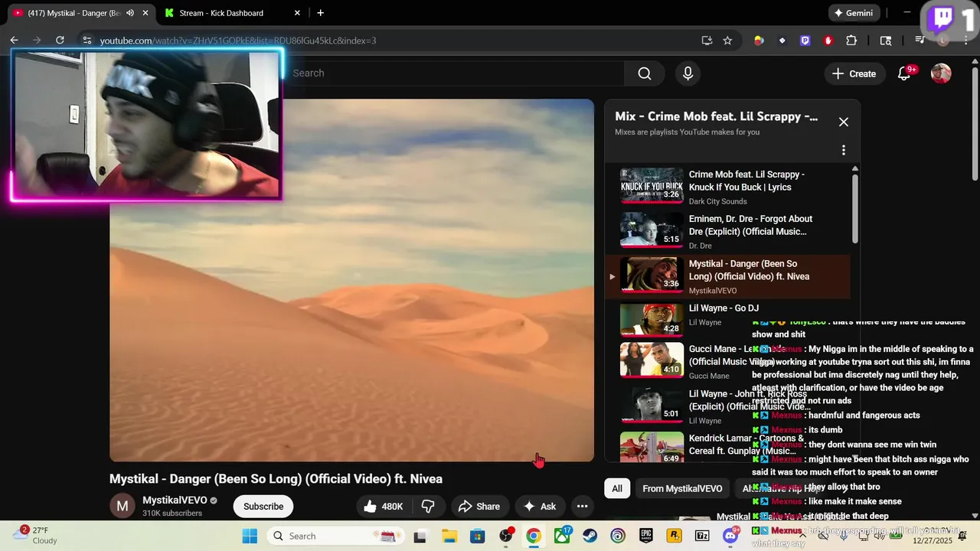Go back with the browser back arrow
Viewport: 980px width, 551px height.
tap(14, 41)
